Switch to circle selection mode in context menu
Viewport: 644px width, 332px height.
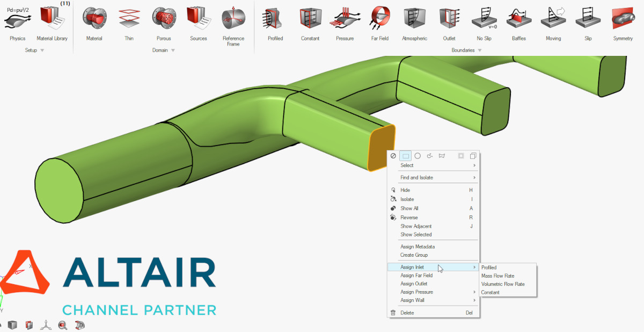point(418,156)
